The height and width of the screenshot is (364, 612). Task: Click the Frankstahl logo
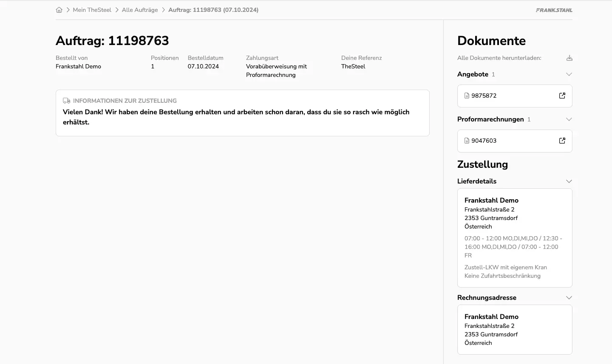click(x=554, y=10)
